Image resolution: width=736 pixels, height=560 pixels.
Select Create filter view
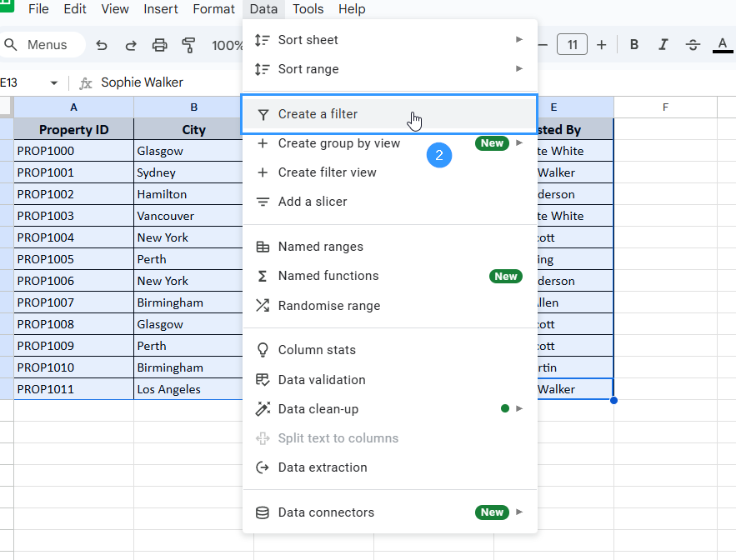tap(389, 172)
